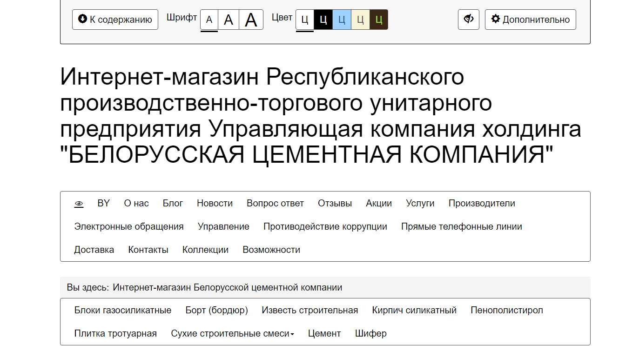Open the Производители page

tap(482, 203)
